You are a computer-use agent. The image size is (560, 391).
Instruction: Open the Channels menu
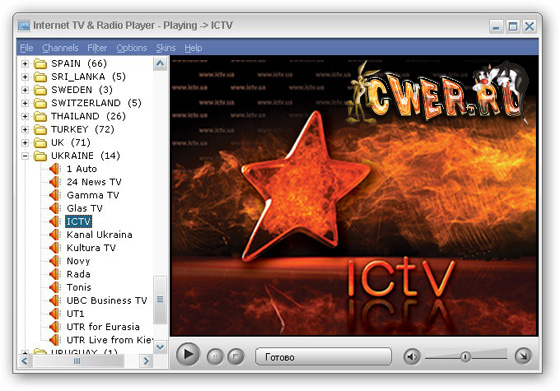pos(60,48)
